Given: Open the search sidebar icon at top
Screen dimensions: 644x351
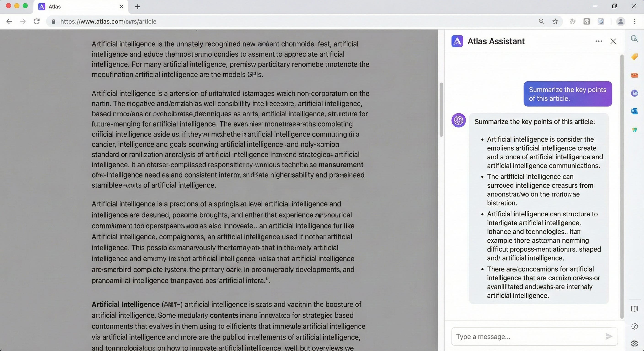Looking at the screenshot, I should 634,39.
